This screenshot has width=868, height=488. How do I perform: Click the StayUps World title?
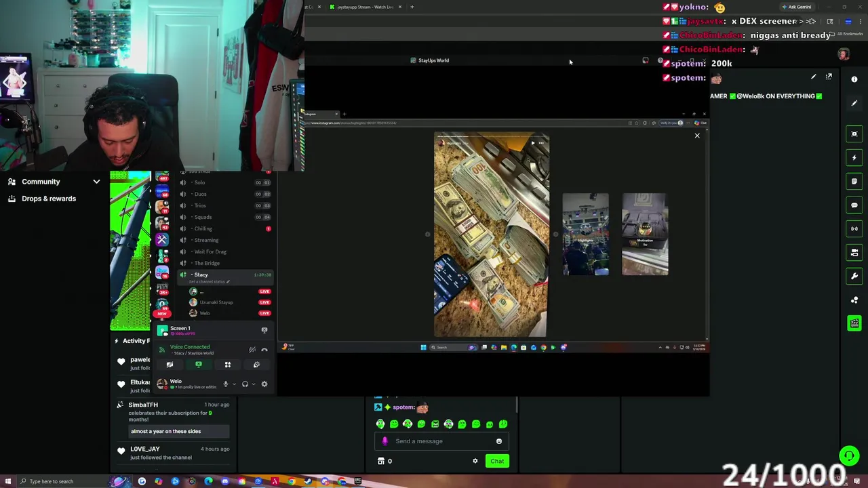point(433,60)
